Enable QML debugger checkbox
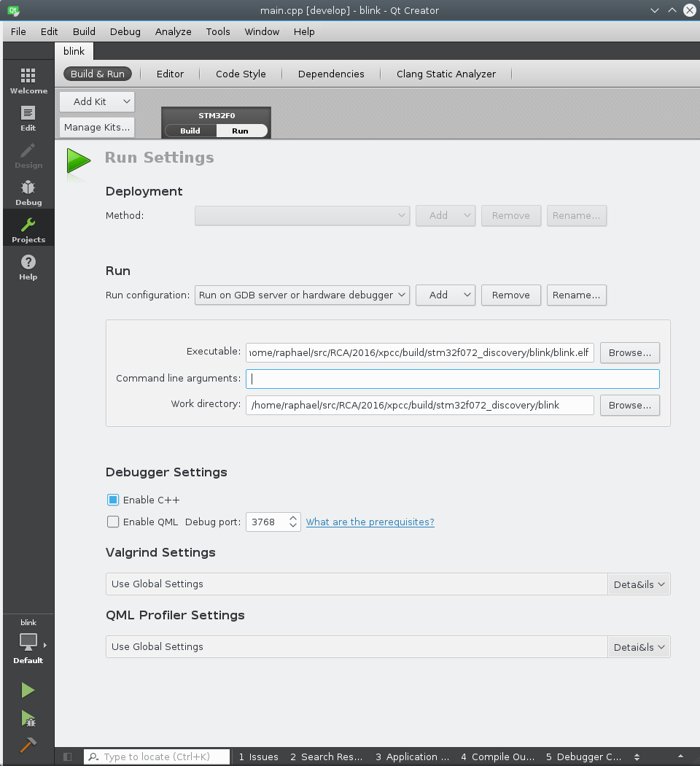Viewport: 700px width, 766px height. point(113,522)
